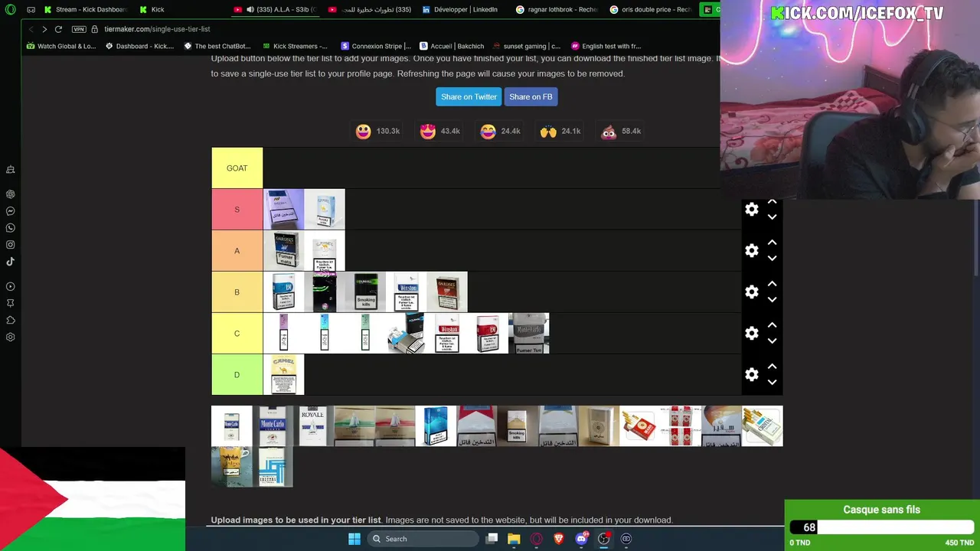Open the Windows Start menu

pos(354,539)
